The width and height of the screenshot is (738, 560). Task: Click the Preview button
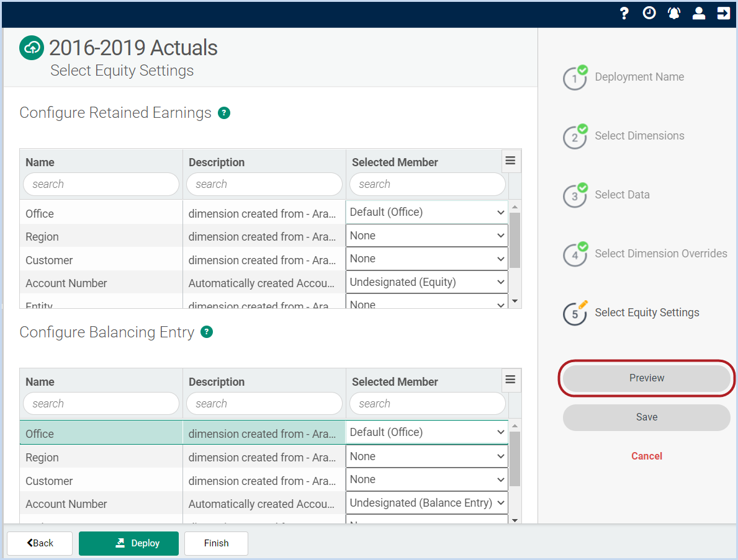(647, 378)
